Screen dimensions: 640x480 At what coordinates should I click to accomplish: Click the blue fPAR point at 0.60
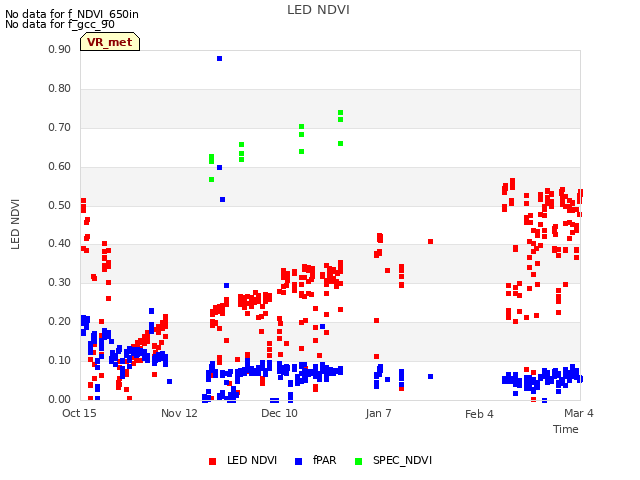[x=220, y=167]
